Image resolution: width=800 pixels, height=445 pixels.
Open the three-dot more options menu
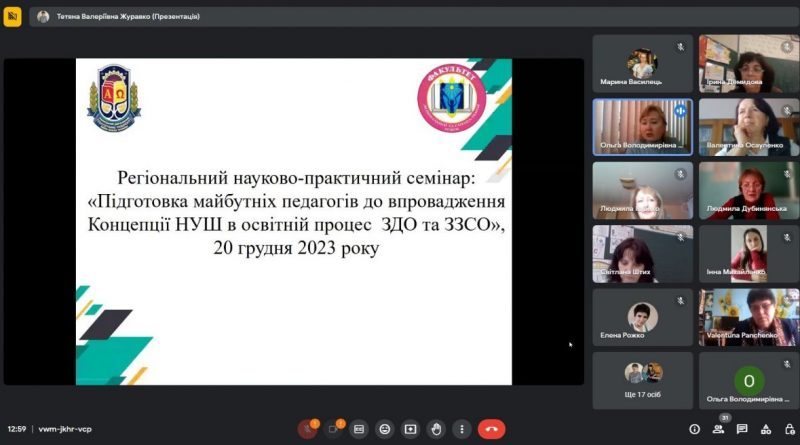(462, 429)
